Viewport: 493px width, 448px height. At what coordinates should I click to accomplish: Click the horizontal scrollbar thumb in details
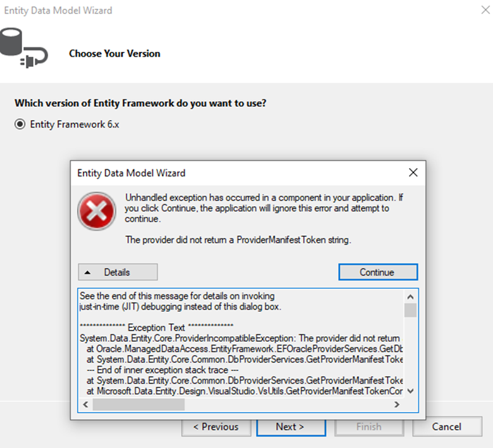pos(138,404)
